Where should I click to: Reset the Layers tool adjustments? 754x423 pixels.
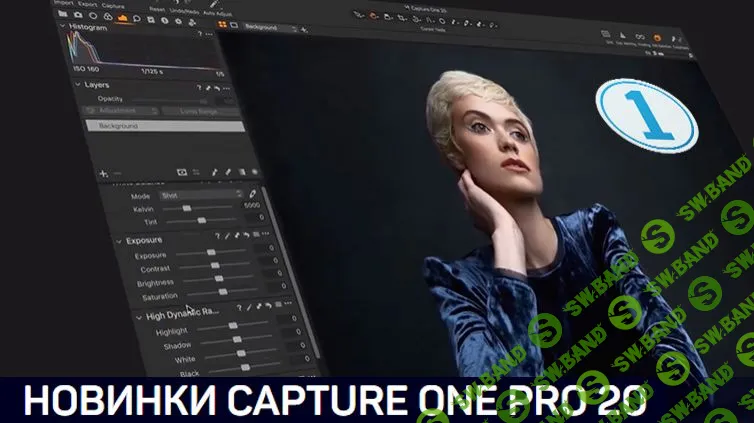(217, 88)
